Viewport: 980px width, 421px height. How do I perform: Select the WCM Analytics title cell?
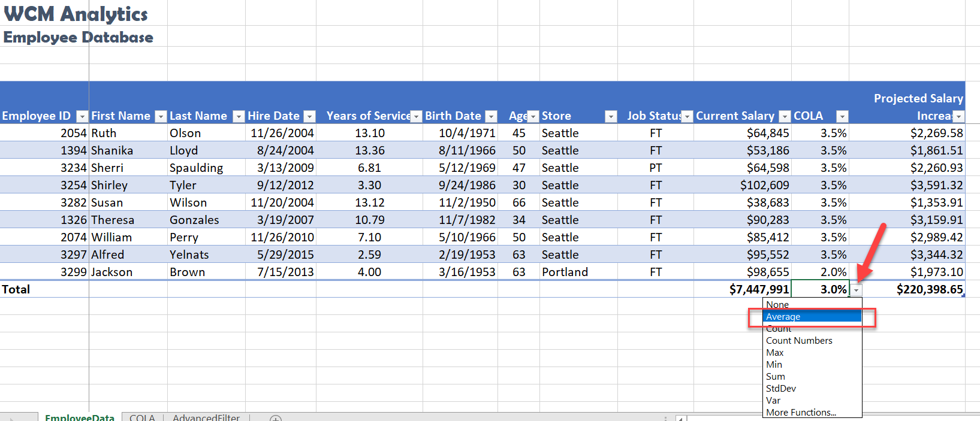tap(76, 13)
